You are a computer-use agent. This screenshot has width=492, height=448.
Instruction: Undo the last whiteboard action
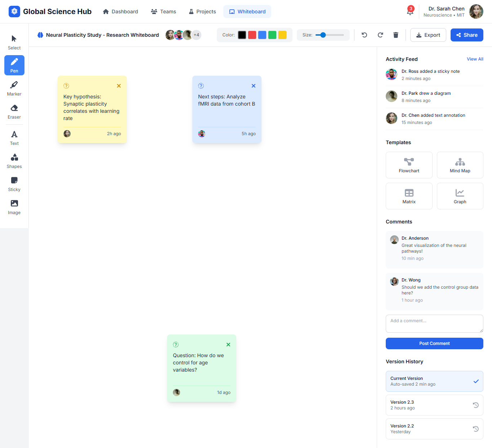(x=364, y=35)
